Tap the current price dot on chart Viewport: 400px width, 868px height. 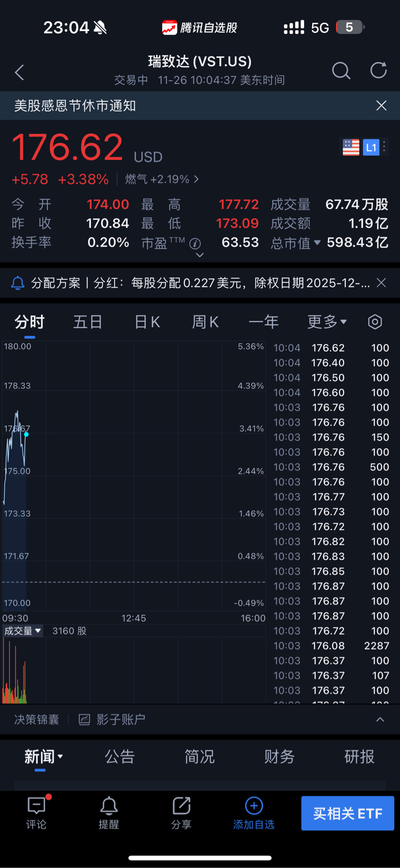coord(26,434)
